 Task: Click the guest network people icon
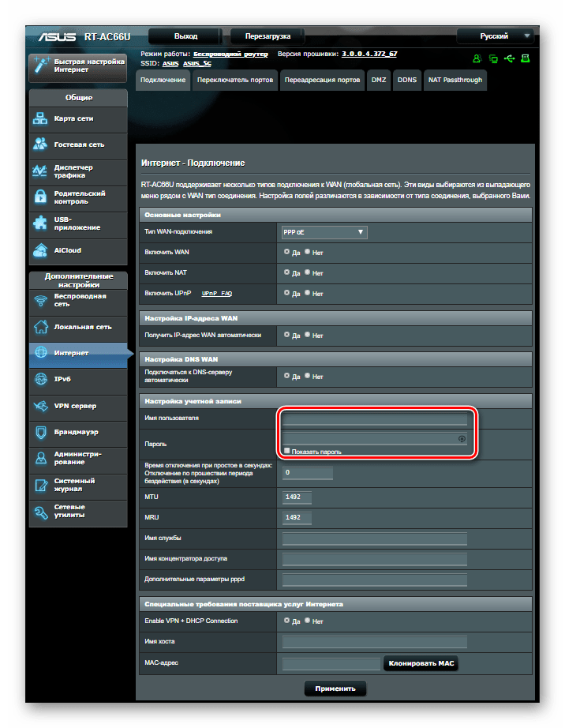[40, 144]
